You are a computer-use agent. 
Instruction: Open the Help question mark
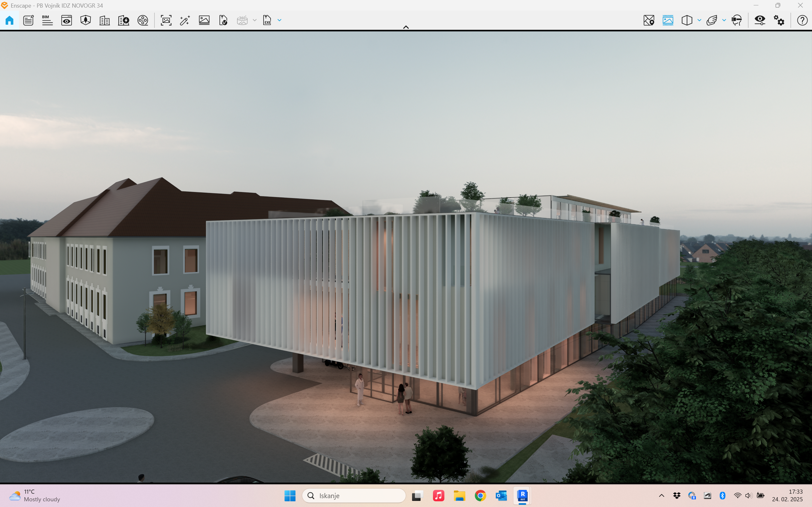pyautogui.click(x=802, y=21)
